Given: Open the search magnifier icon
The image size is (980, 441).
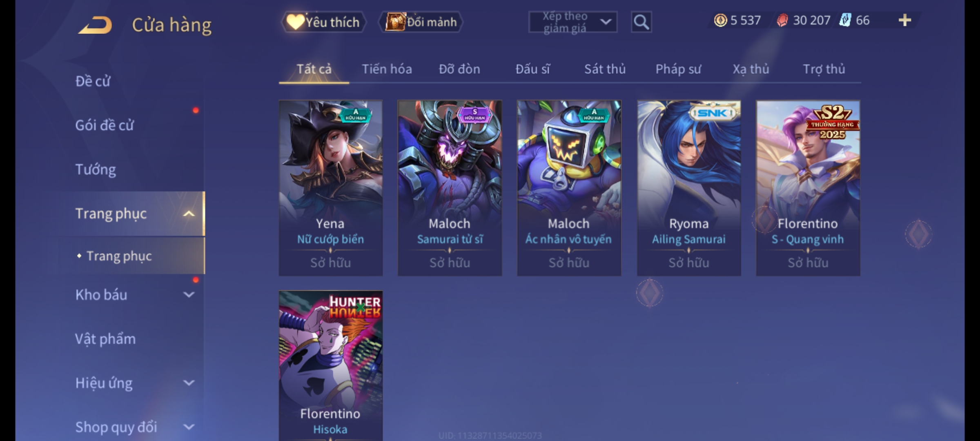Looking at the screenshot, I should click(641, 22).
